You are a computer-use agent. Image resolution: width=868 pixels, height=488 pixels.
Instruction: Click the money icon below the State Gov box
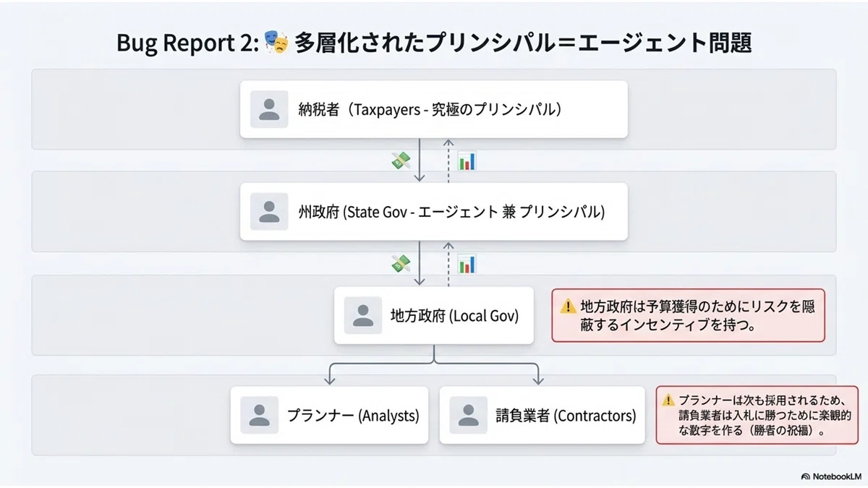point(401,264)
